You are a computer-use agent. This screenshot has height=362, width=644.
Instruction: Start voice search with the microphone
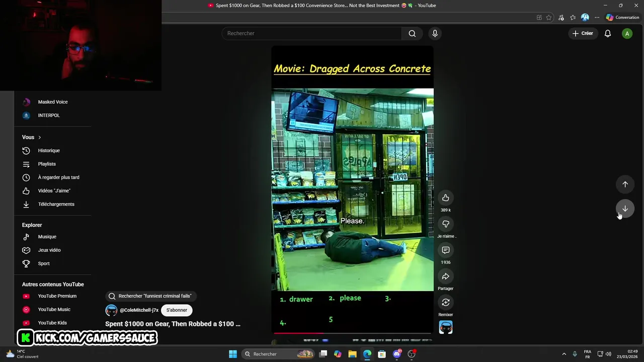(435, 33)
